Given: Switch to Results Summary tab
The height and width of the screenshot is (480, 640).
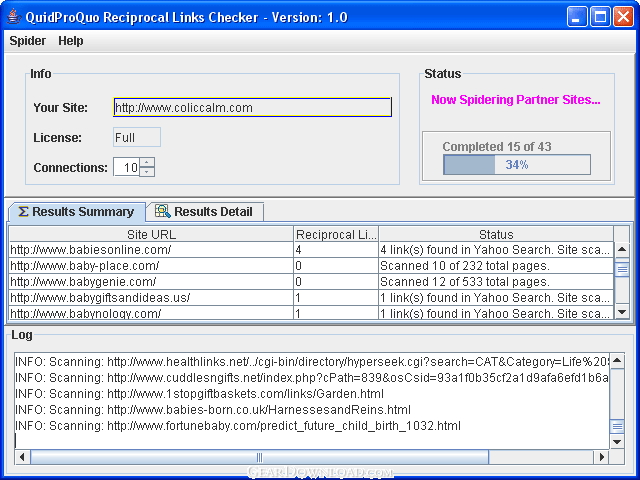Looking at the screenshot, I should [77, 212].
